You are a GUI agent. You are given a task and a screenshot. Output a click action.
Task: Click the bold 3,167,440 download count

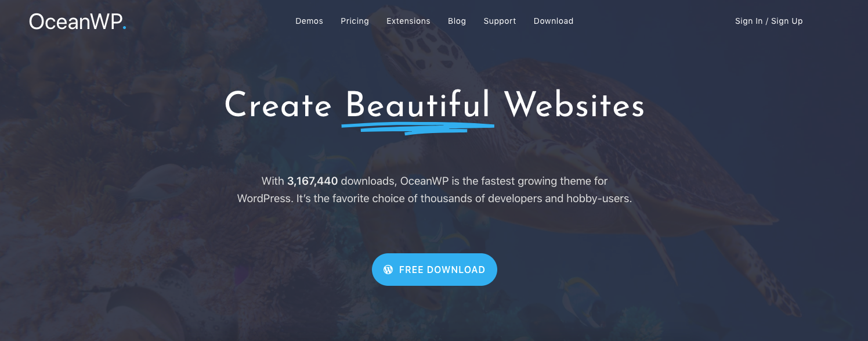point(312,181)
